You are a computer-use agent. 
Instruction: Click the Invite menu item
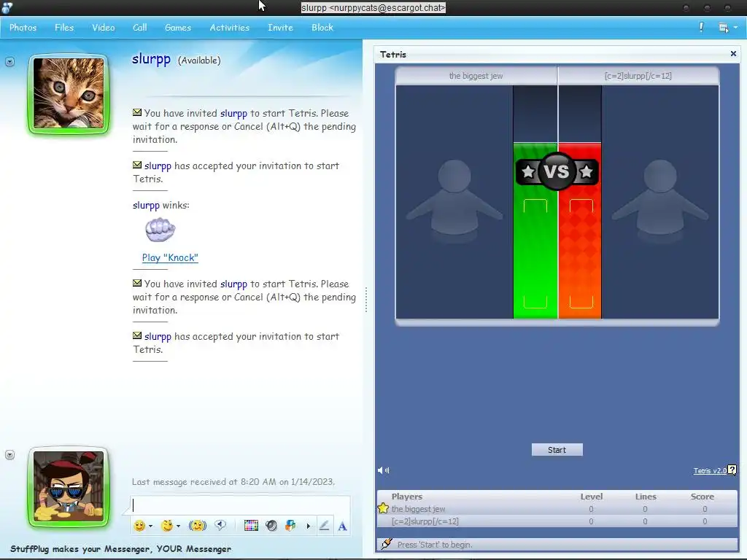point(280,28)
